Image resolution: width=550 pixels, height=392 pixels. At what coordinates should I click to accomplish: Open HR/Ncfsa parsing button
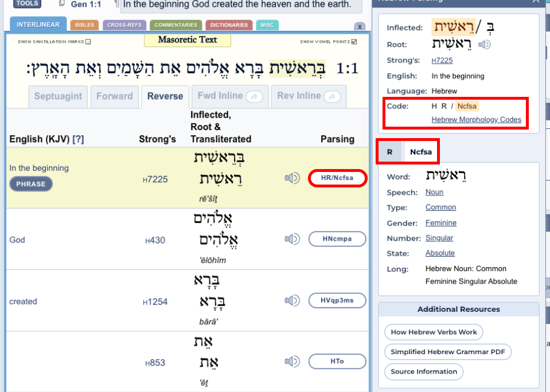337,178
